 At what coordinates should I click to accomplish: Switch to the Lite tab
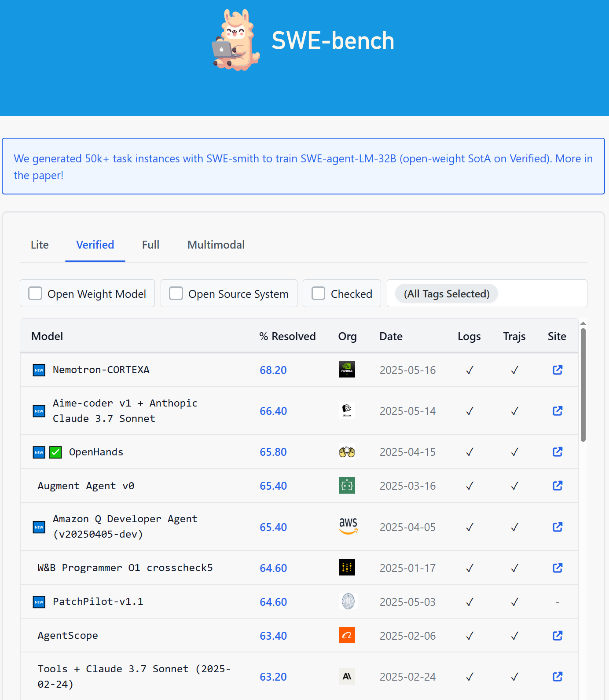pyautogui.click(x=40, y=245)
